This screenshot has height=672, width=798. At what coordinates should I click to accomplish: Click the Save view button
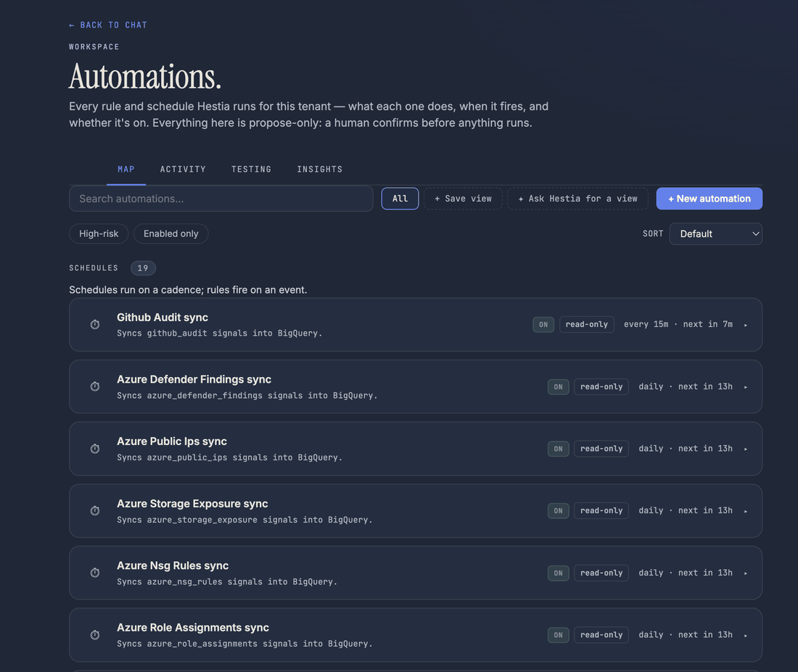pos(463,199)
